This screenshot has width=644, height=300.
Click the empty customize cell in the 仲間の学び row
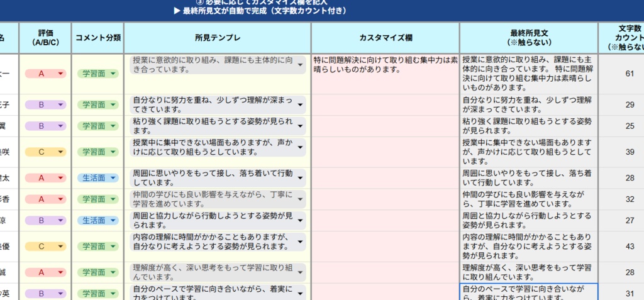click(386, 199)
